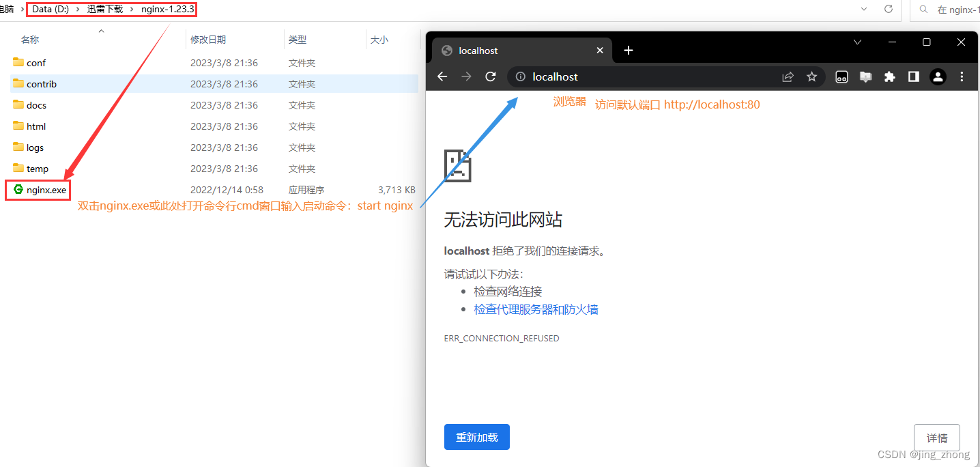
Task: Click the temp folder icon
Action: point(18,169)
